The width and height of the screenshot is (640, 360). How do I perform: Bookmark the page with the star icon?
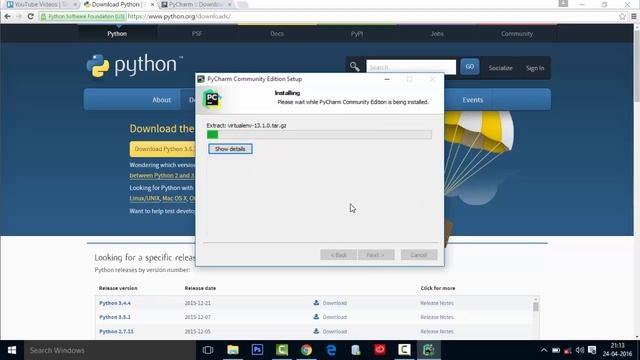(x=622, y=16)
